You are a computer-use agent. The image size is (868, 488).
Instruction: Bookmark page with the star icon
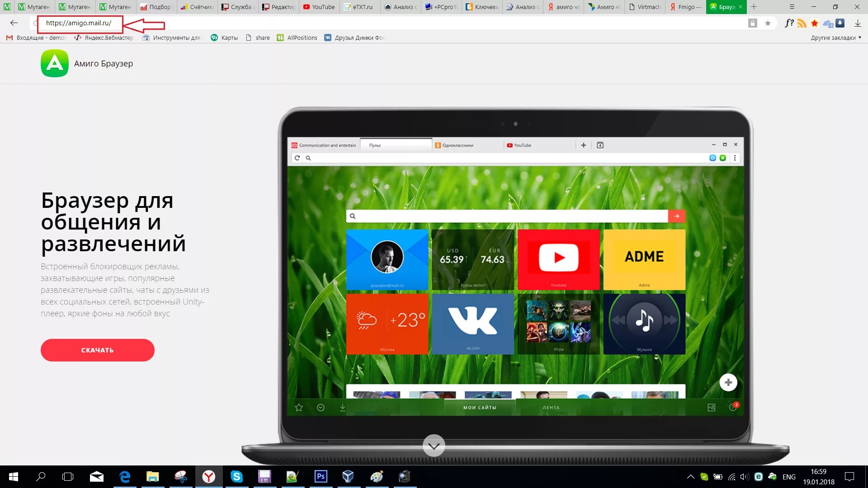tap(768, 23)
